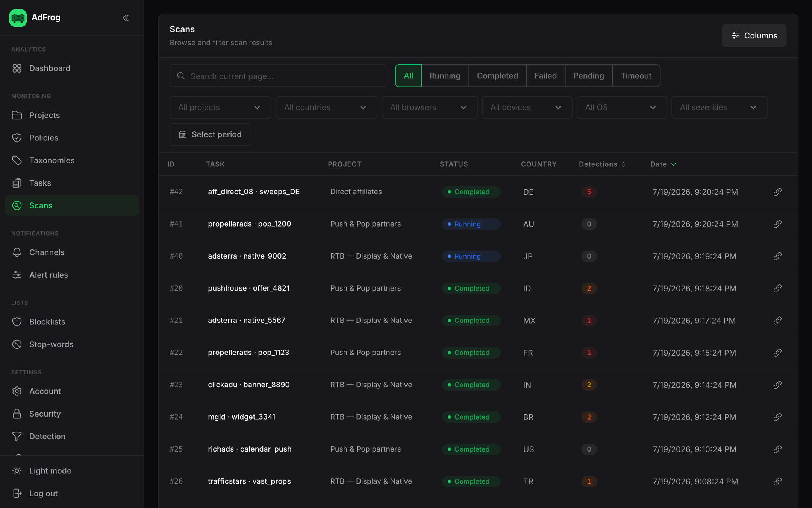Click the Log out door icon
The width and height of the screenshot is (812, 508).
17,493
